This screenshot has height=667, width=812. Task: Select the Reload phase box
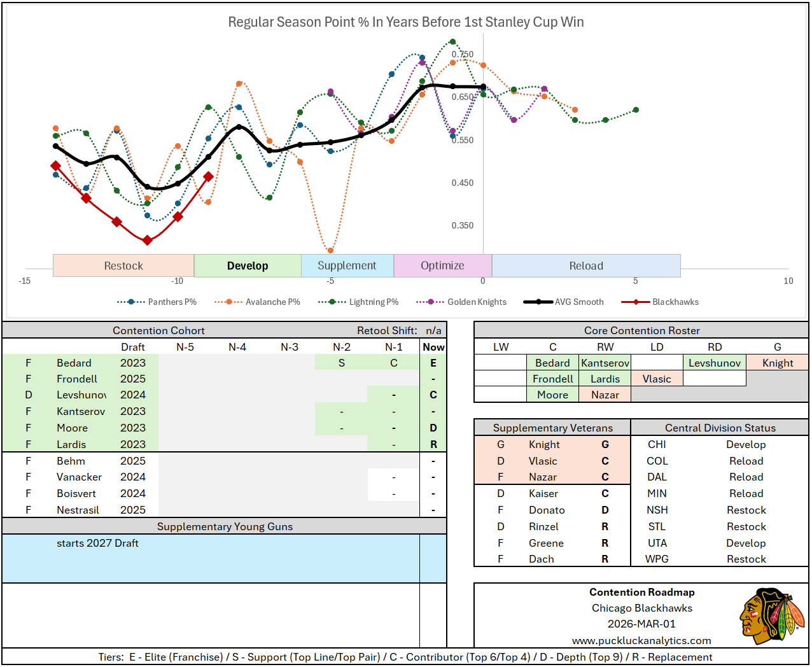coord(585,266)
